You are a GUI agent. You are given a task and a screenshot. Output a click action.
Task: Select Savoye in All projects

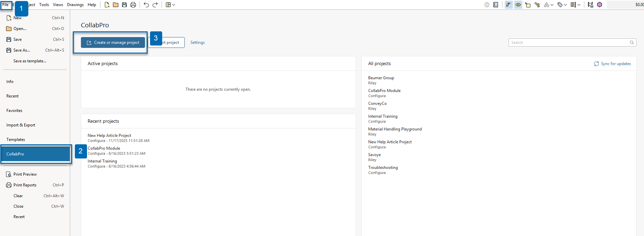374,157
